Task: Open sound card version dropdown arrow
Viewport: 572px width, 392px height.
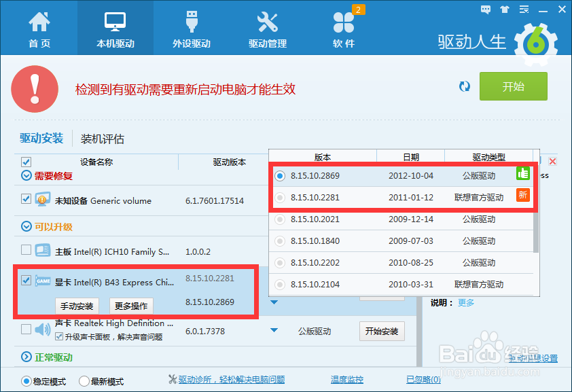Action: (x=274, y=330)
